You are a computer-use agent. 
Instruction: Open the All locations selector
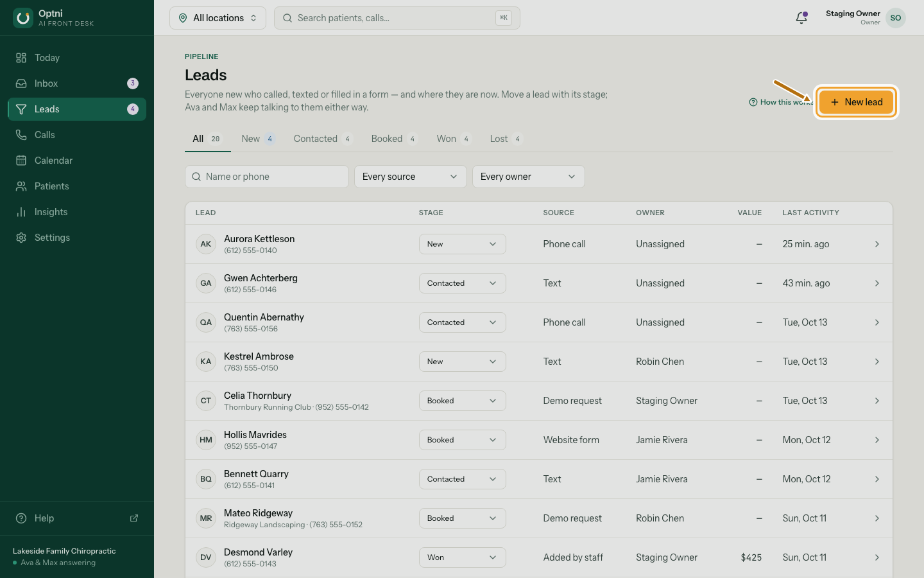(x=218, y=18)
